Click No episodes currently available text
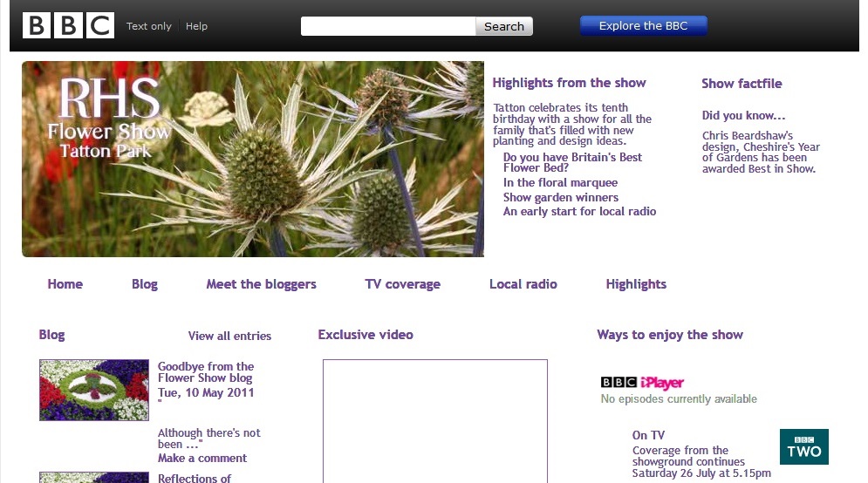This screenshot has width=868, height=483. click(679, 399)
